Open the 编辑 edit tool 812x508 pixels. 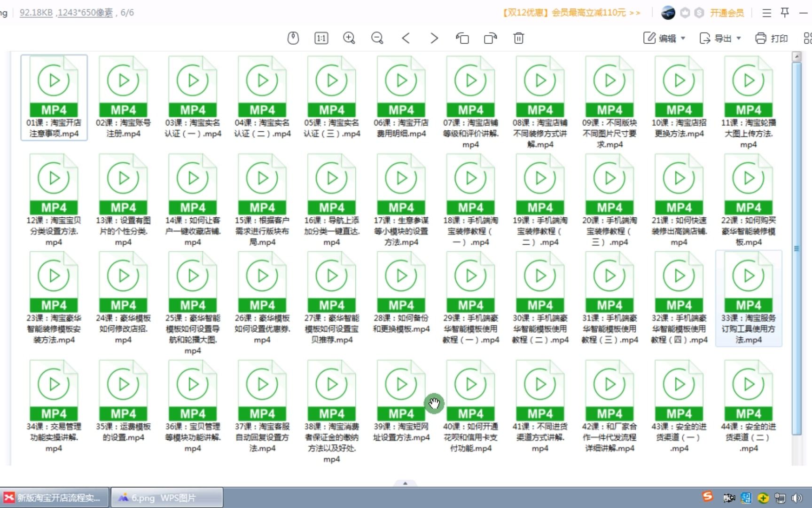coord(660,38)
